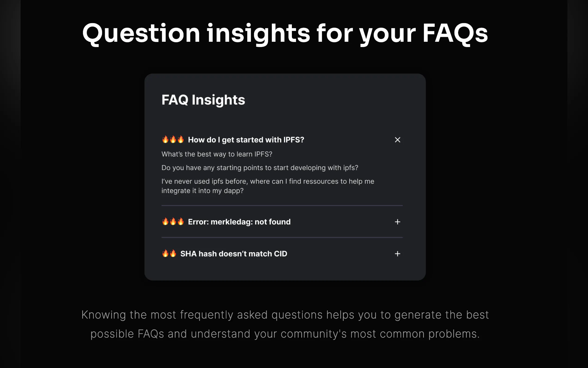This screenshot has height=368, width=588.
Task: Click the "starting points to start developing" question
Action: 260,168
